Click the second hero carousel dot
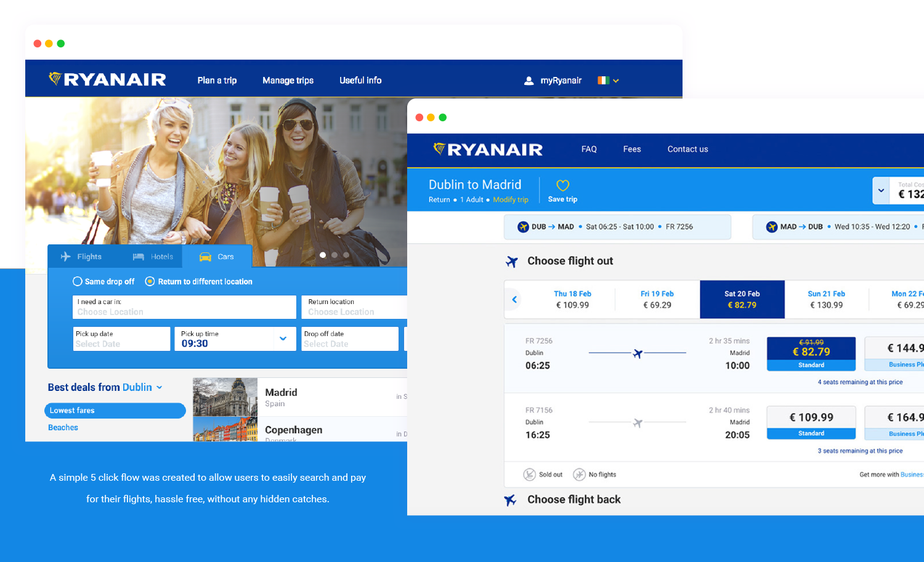 click(334, 255)
